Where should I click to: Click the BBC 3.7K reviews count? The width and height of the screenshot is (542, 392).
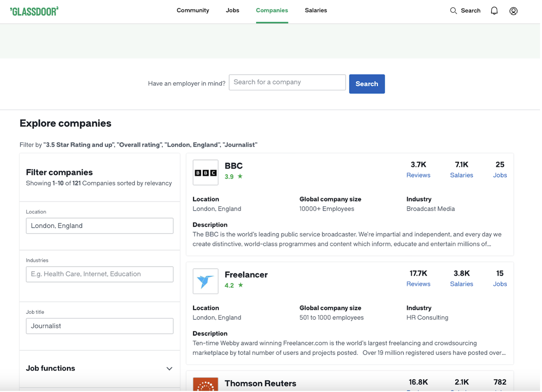tap(419, 165)
